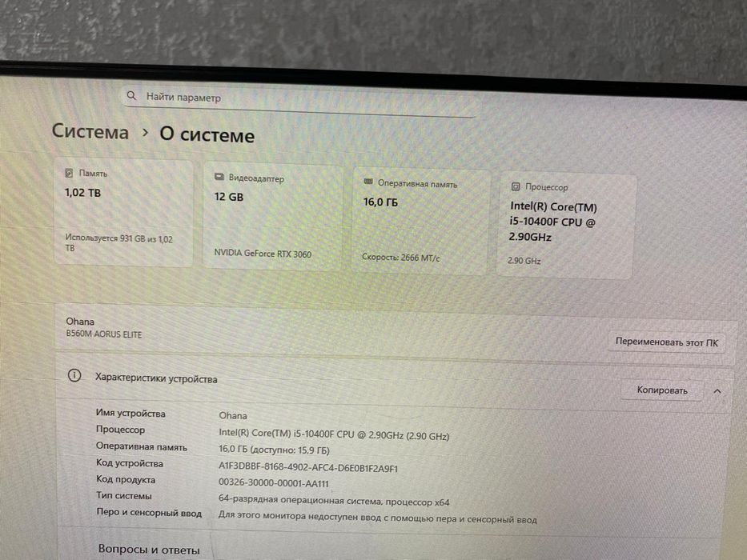Click the Оперативная память RAM icon
The width and height of the screenshot is (747, 560).
(x=368, y=182)
